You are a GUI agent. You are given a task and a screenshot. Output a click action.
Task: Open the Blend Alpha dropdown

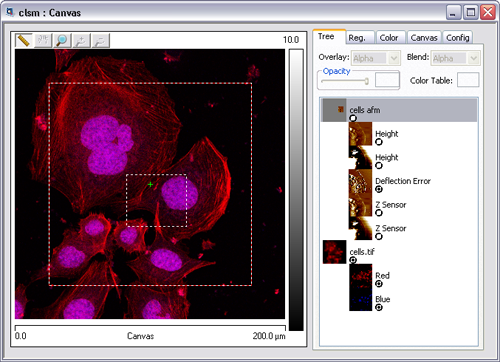(455, 58)
